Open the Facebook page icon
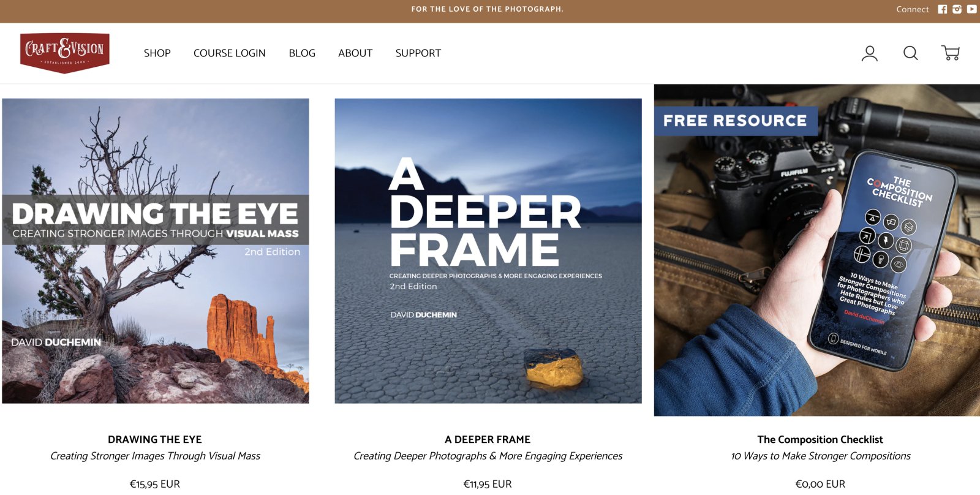Screen dimensions: 980x495 [x=942, y=9]
